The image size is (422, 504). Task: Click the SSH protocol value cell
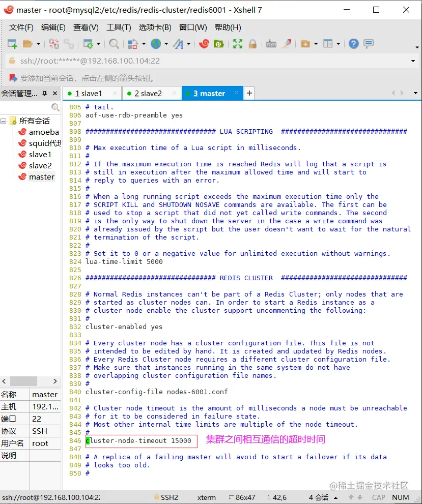pyautogui.click(x=45, y=431)
